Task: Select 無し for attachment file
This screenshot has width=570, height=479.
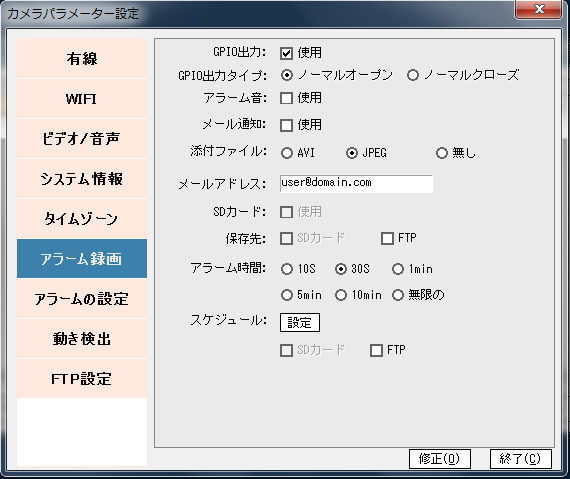Action: click(442, 153)
